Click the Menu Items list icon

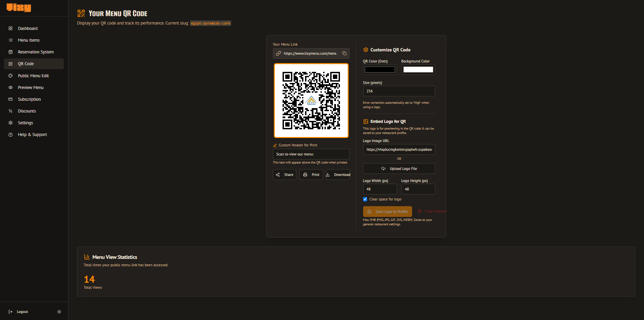coord(10,40)
